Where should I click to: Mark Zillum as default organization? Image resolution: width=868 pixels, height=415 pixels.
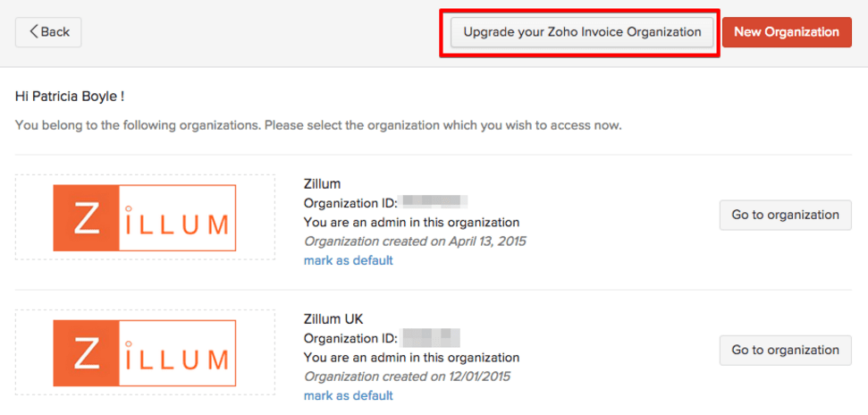tap(349, 260)
